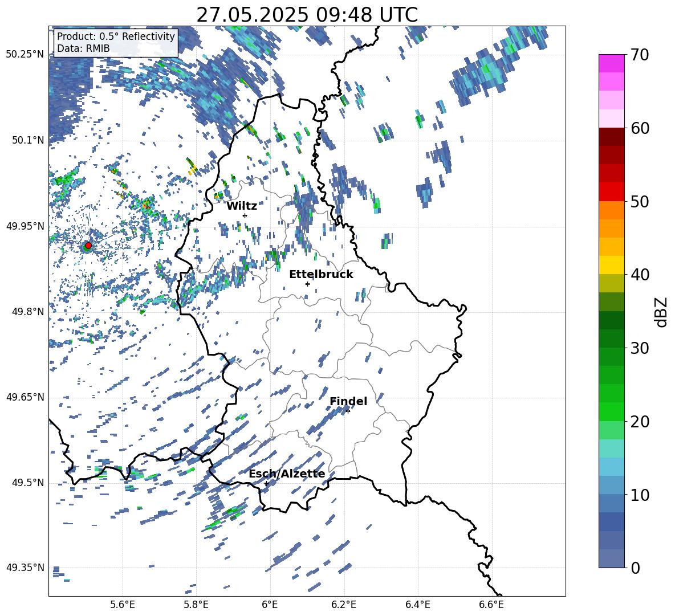675x616 pixels.
Task: Click the colorbar tick label 10
Action: tap(639, 495)
